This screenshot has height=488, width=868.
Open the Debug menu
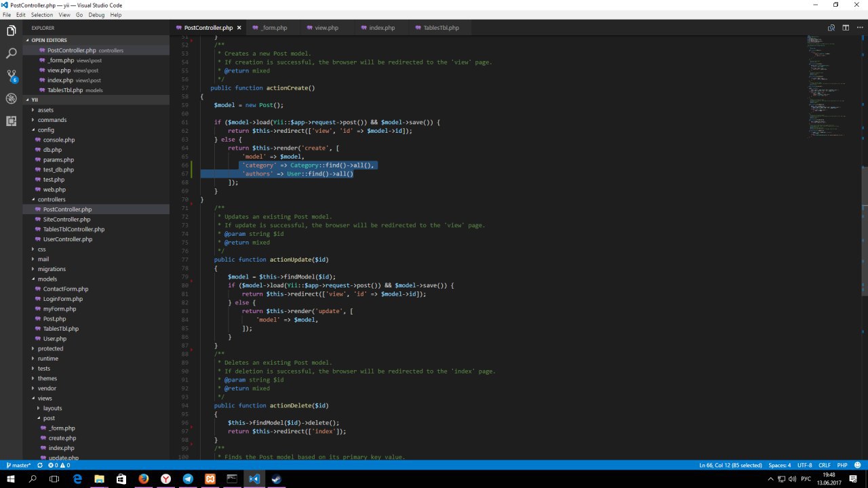click(x=96, y=15)
